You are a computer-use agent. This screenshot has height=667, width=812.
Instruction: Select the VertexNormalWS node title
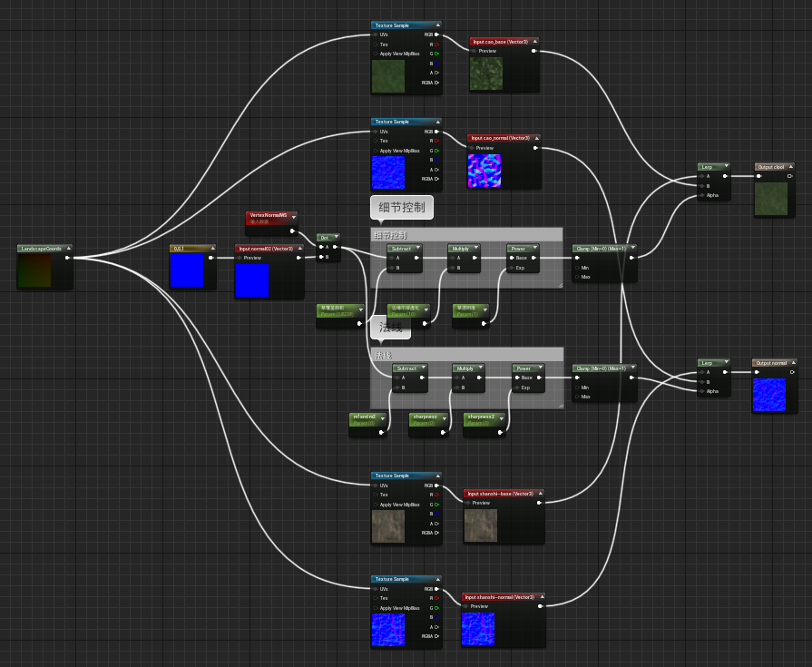coord(269,215)
